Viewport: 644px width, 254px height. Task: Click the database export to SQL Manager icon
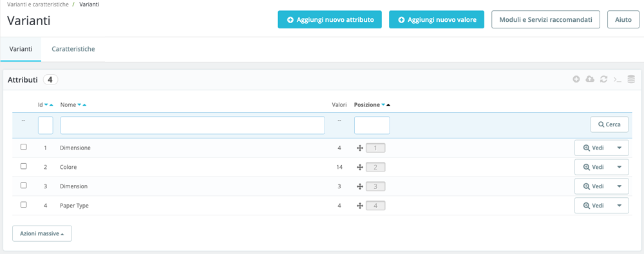(631, 79)
